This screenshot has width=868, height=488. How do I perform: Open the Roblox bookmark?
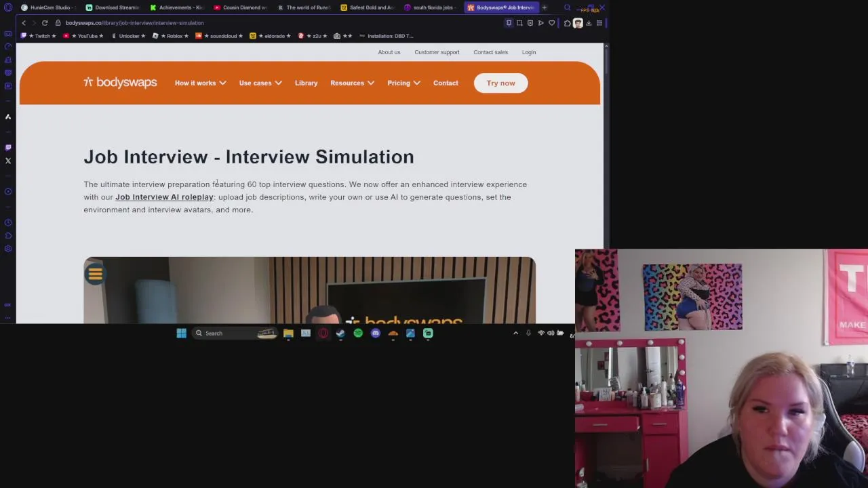(x=171, y=36)
